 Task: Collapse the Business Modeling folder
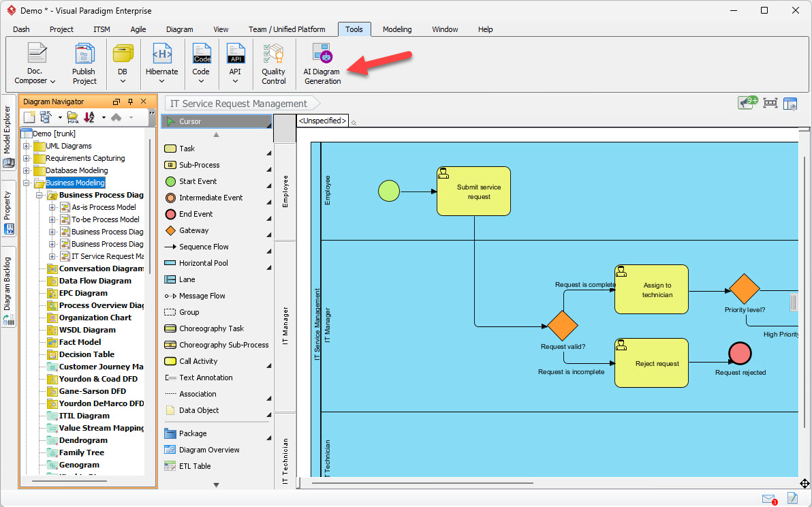click(x=27, y=183)
